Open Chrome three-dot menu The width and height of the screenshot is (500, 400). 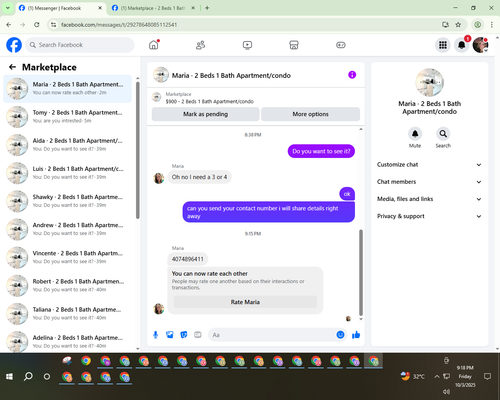coord(492,25)
